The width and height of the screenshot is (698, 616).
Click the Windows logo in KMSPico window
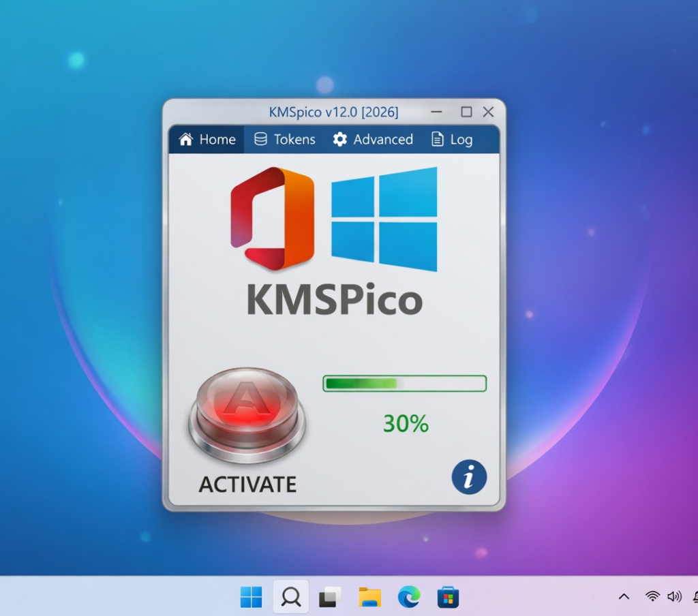click(x=384, y=219)
